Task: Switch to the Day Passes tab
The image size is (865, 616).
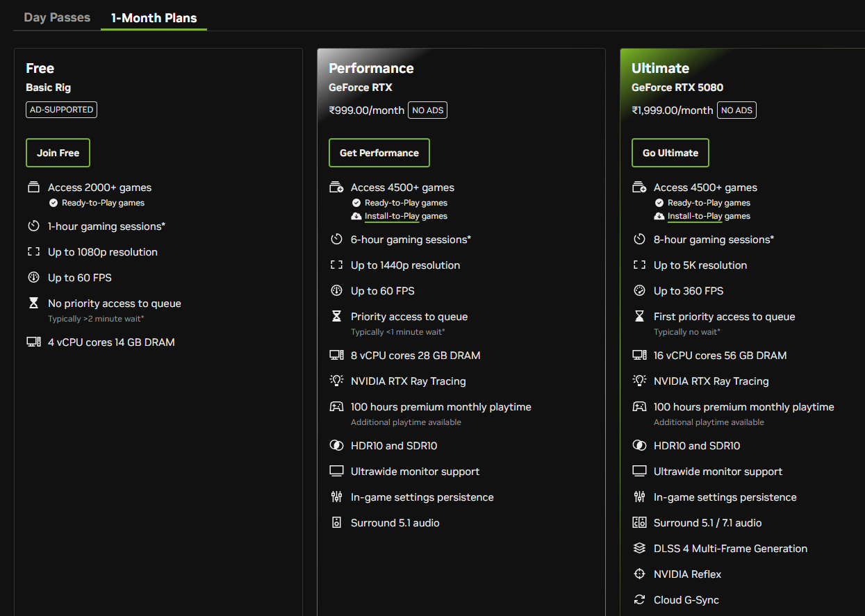Action: click(x=57, y=17)
